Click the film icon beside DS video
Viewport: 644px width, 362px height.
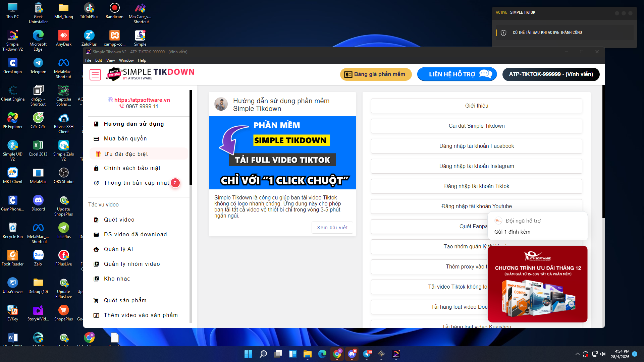tap(96, 235)
